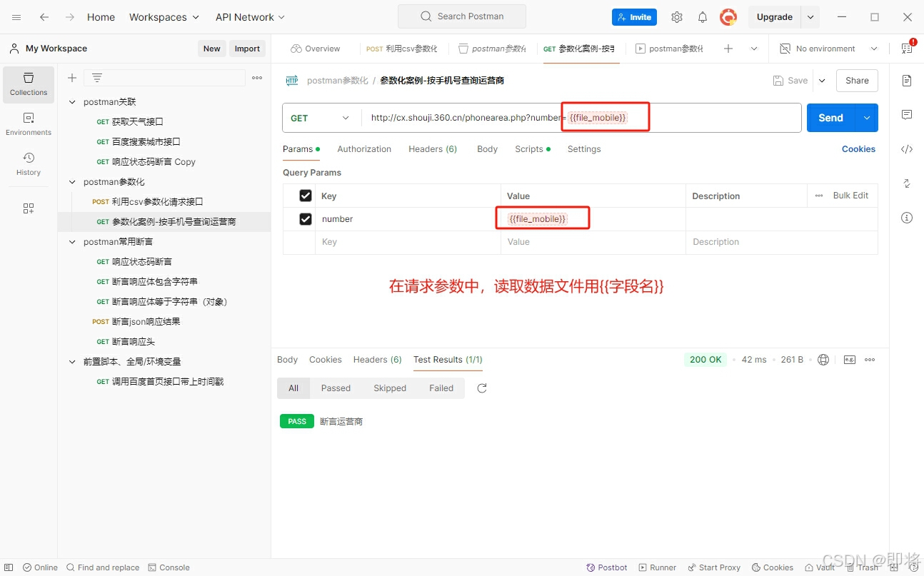Viewport: 924px width, 576px height.
Task: Open the Cookies link
Action: pyautogui.click(x=858, y=149)
